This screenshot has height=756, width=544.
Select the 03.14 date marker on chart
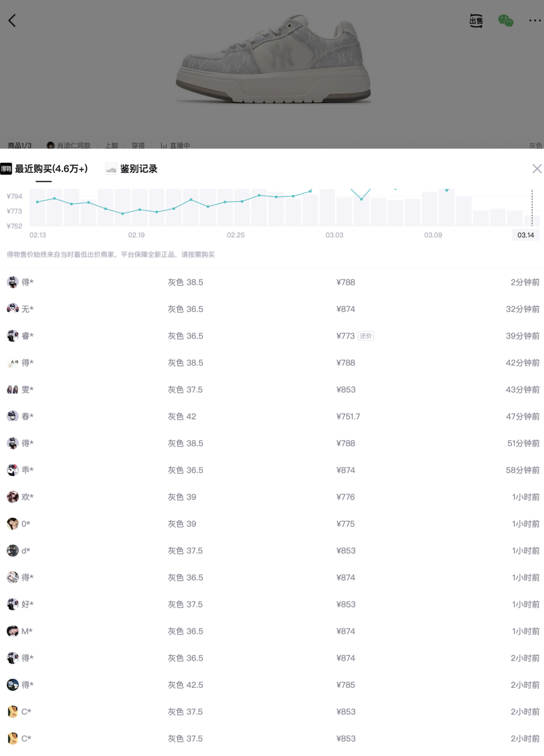[x=525, y=235]
